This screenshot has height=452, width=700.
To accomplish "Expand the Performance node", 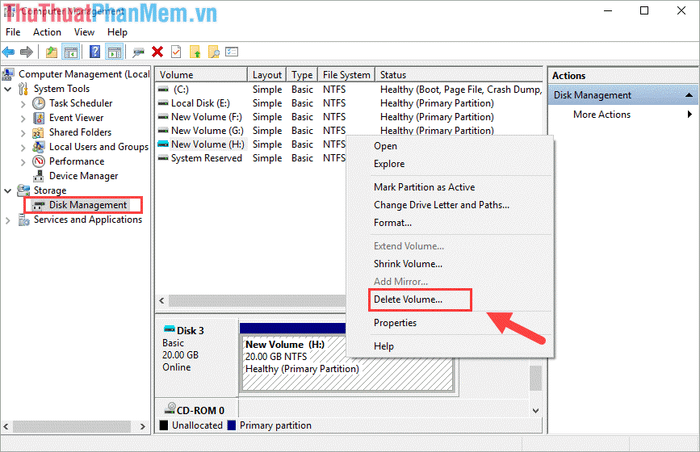I will click(x=23, y=162).
